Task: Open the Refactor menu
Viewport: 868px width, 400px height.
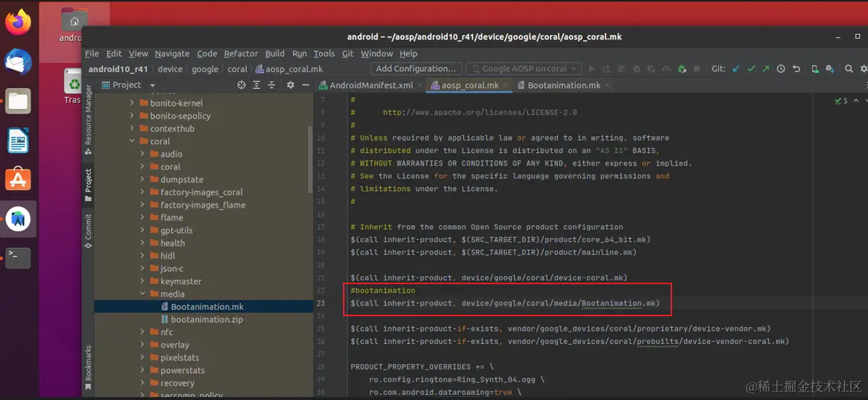Action: [x=241, y=54]
